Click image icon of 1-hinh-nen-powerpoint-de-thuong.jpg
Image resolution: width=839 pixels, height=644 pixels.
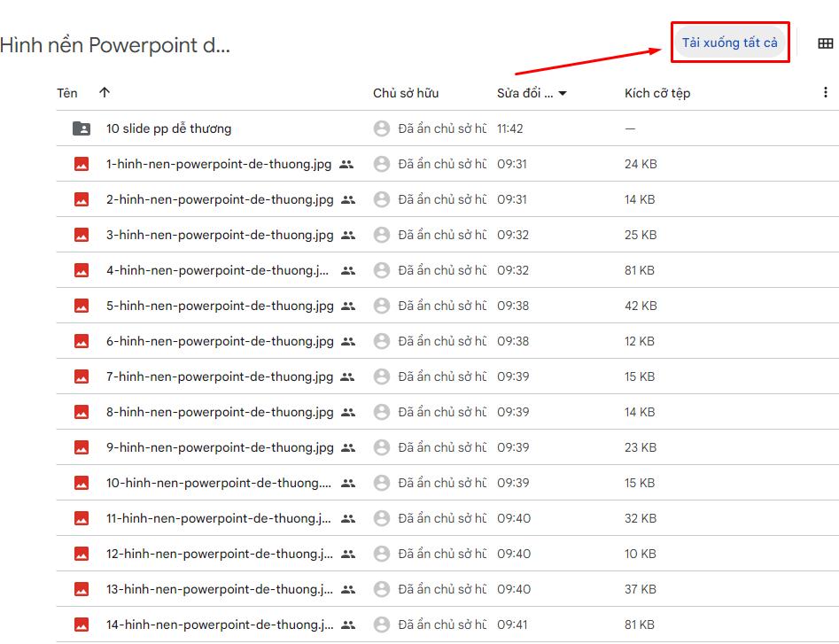point(81,164)
